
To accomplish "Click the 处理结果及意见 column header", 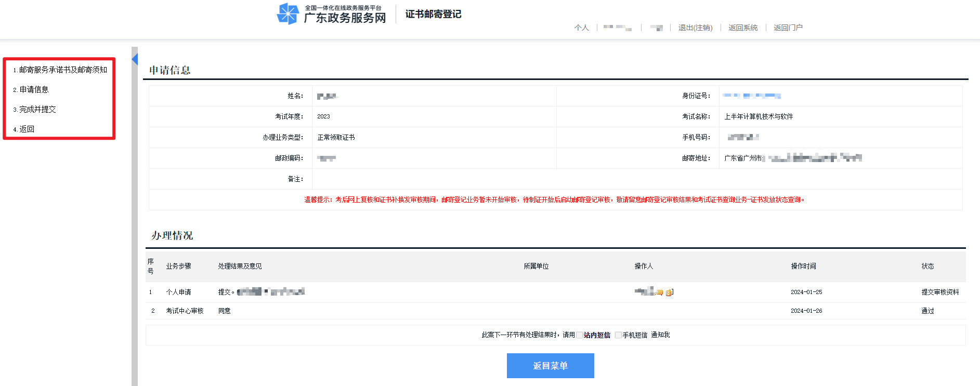I will pyautogui.click(x=240, y=266).
